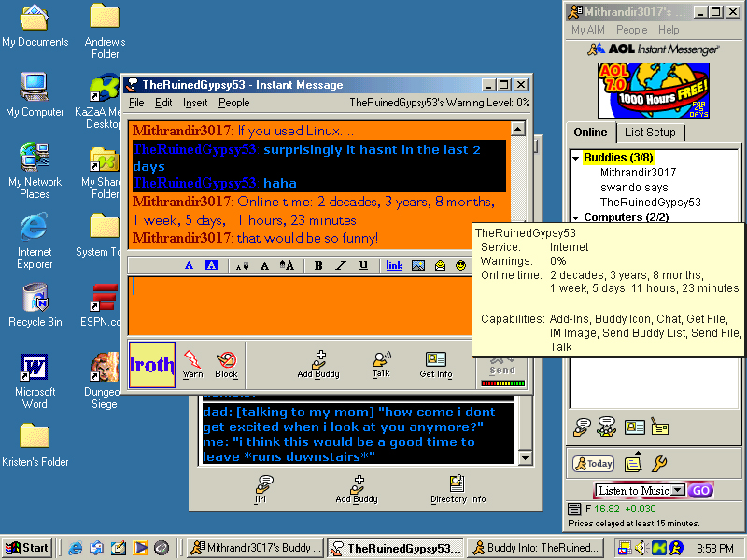
Task: Warn TheRuinedGypsy53 using the Warn button
Action: point(192,364)
